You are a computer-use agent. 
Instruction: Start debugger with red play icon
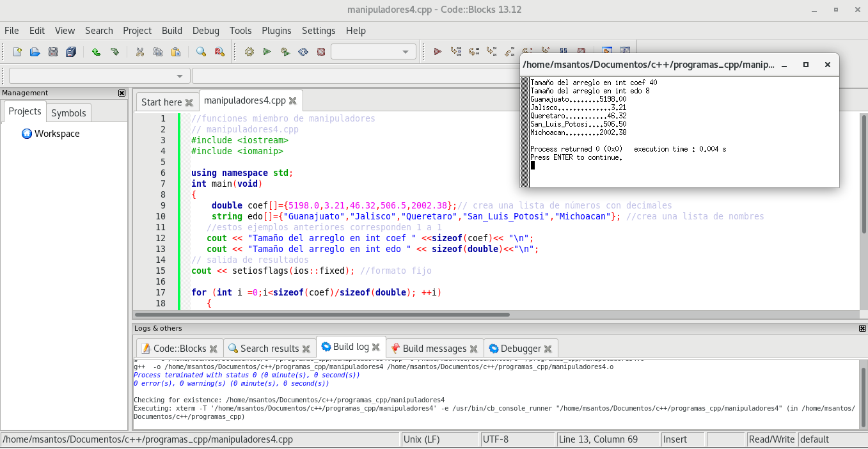click(438, 52)
